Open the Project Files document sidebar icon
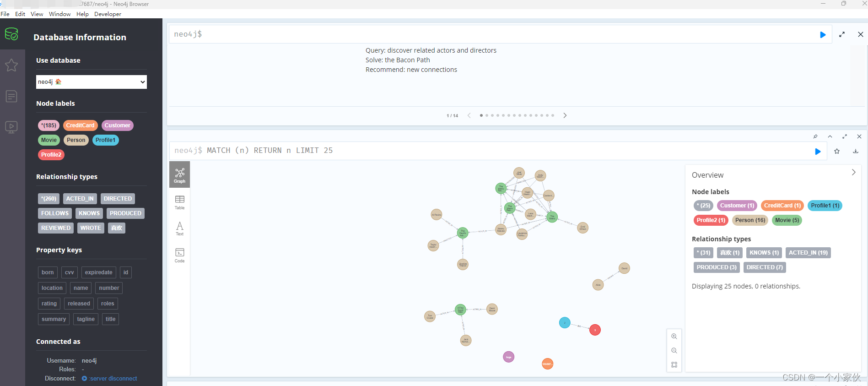 pyautogui.click(x=11, y=96)
